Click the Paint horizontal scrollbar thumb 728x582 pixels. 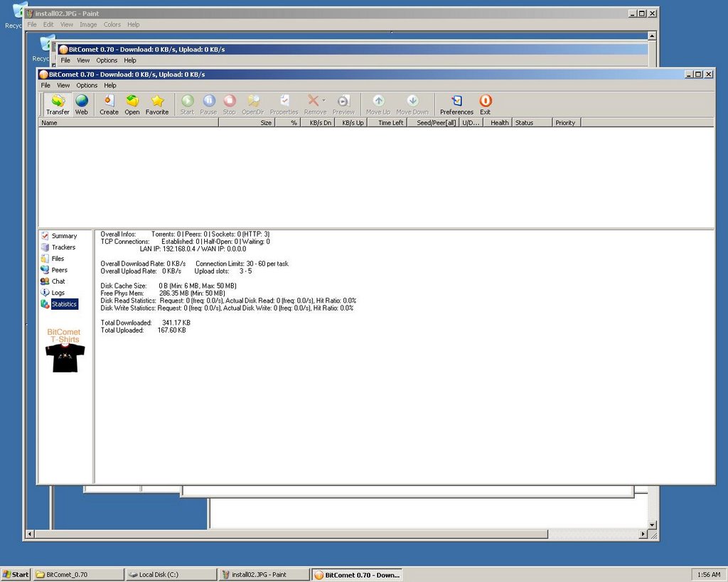pyautogui.click(x=291, y=534)
